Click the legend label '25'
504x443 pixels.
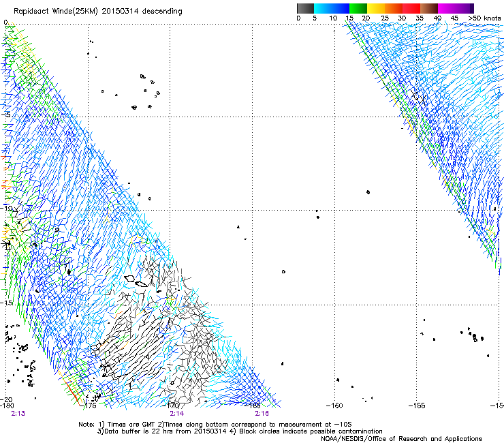pyautogui.click(x=385, y=18)
